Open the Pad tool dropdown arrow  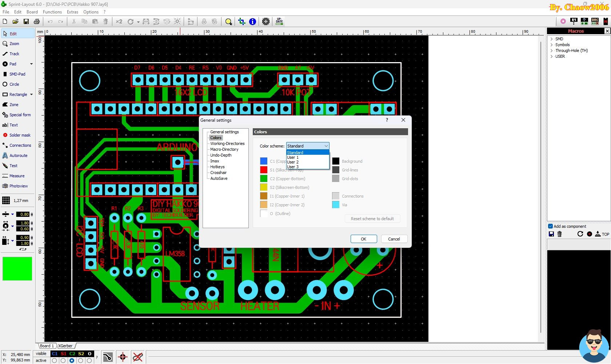[31, 64]
